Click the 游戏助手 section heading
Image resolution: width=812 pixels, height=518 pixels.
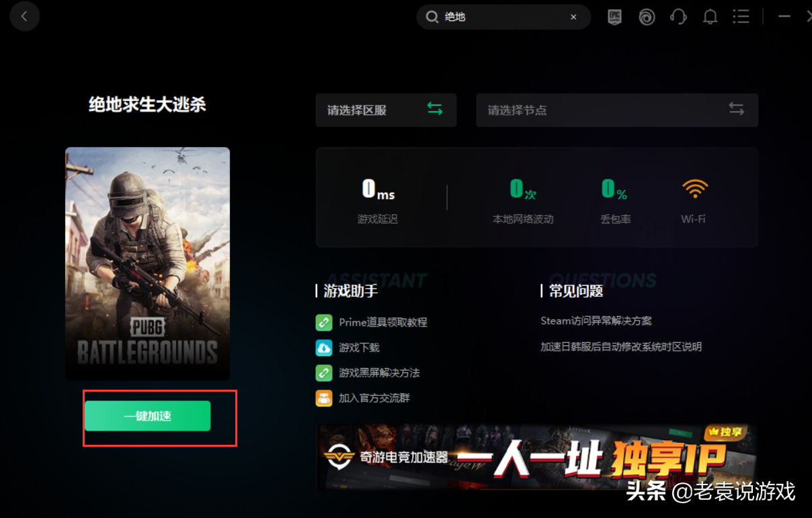click(x=351, y=291)
